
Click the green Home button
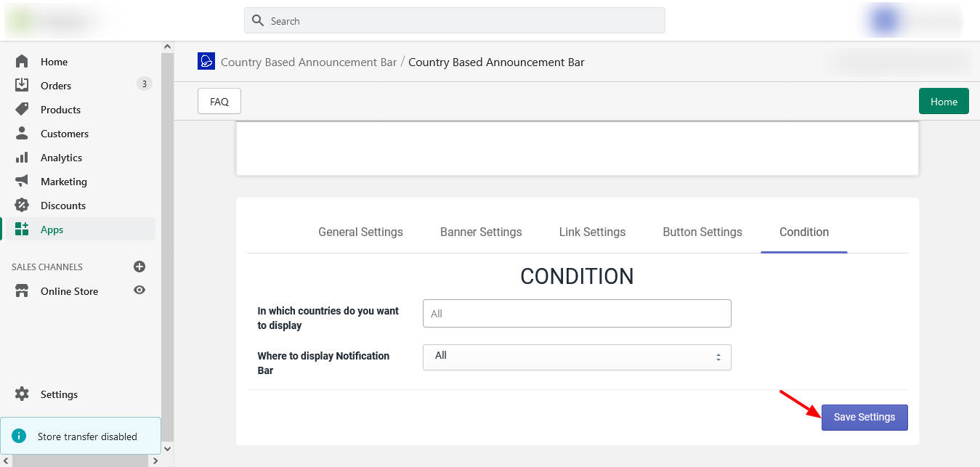click(944, 102)
